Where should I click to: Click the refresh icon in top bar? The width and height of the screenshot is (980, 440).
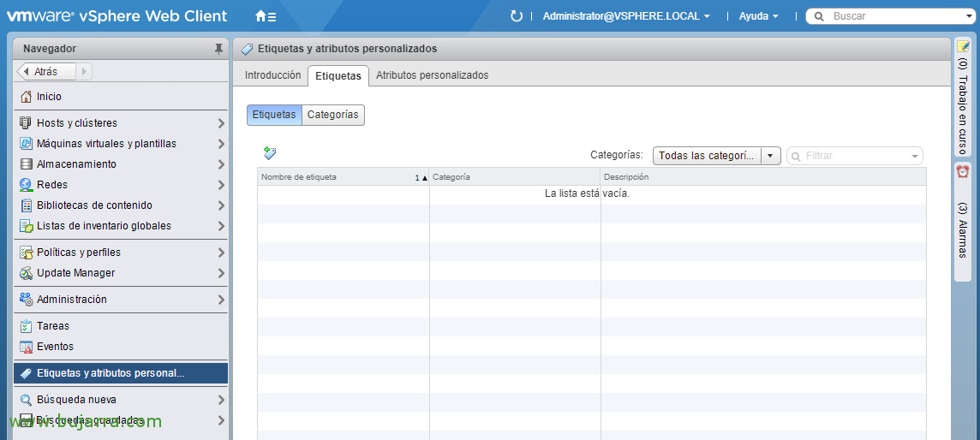pyautogui.click(x=517, y=16)
